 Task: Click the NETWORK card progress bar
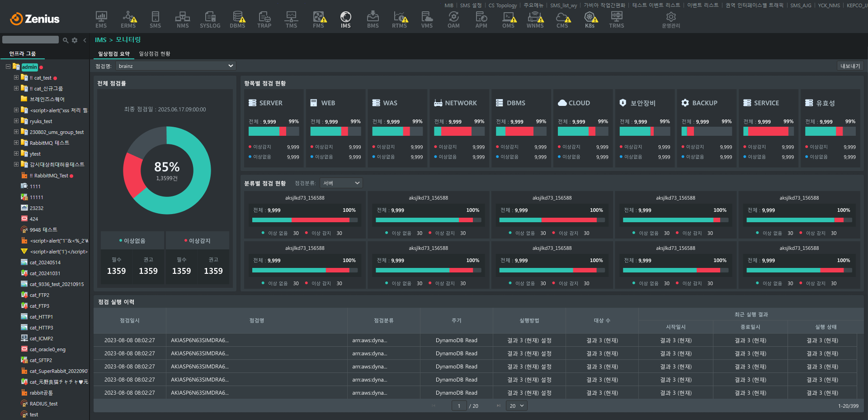point(459,131)
